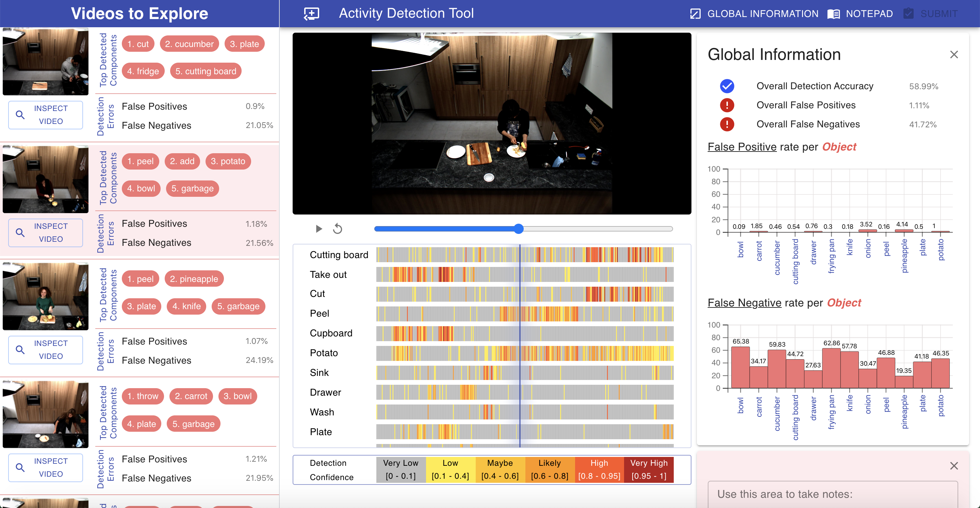Click the cucumber bar in the False Negative chart

(777, 369)
